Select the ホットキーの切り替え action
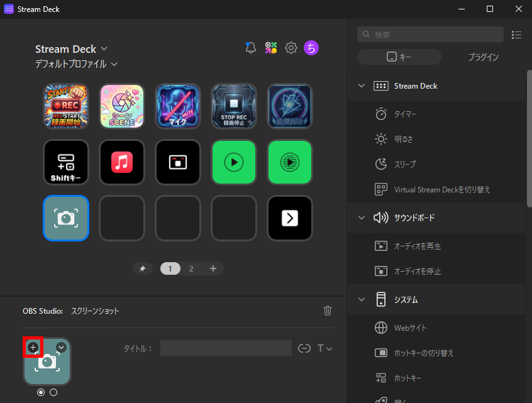 click(436, 353)
